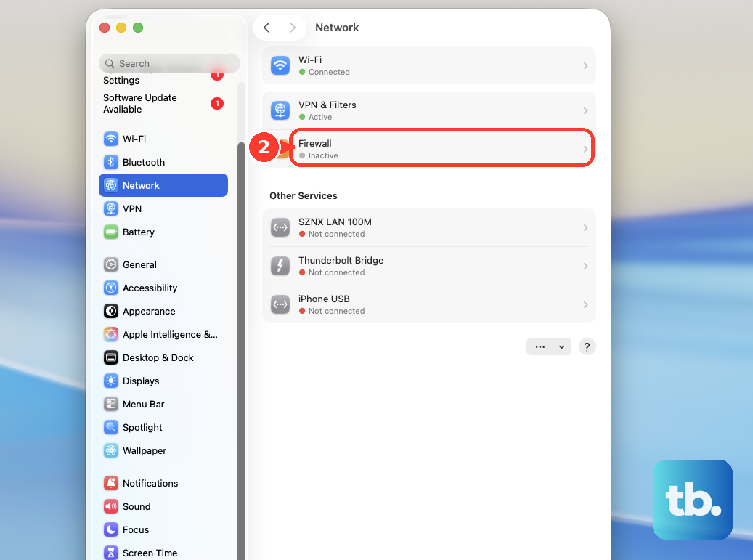Open the ellipsis actions dropdown
This screenshot has width=753, height=560.
coord(549,346)
